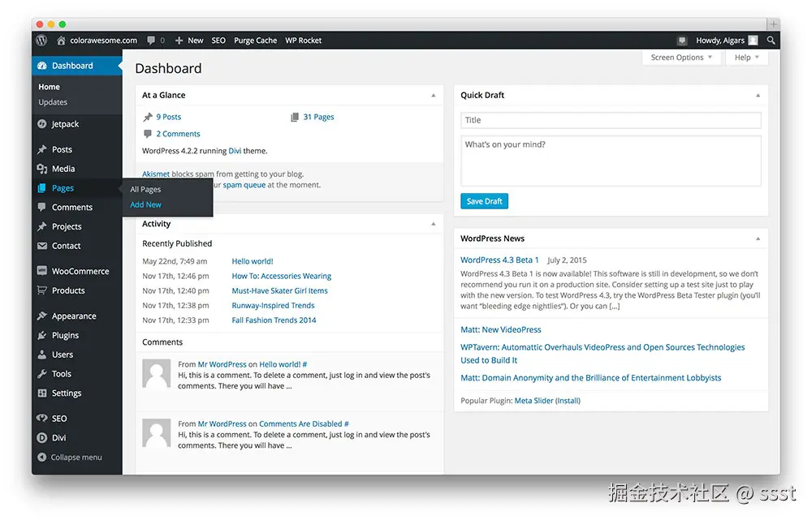Click the Media icon in sidebar
The width and height of the screenshot is (812, 520).
click(42, 169)
